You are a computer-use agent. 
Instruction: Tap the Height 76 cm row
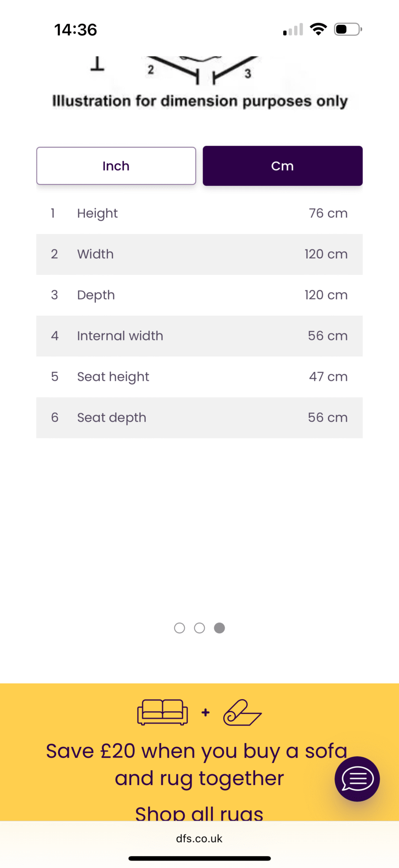point(199,213)
